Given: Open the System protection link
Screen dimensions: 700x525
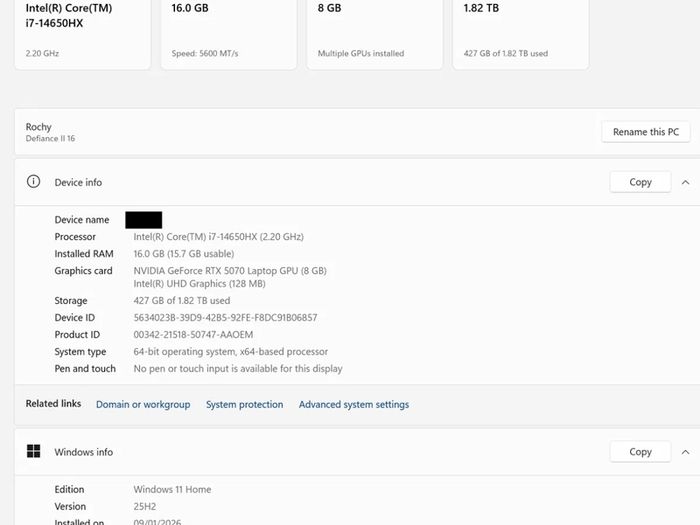Looking at the screenshot, I should [244, 404].
